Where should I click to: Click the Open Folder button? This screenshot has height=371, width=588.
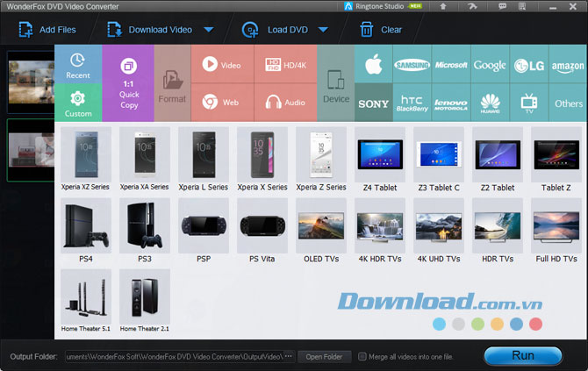pyautogui.click(x=325, y=357)
